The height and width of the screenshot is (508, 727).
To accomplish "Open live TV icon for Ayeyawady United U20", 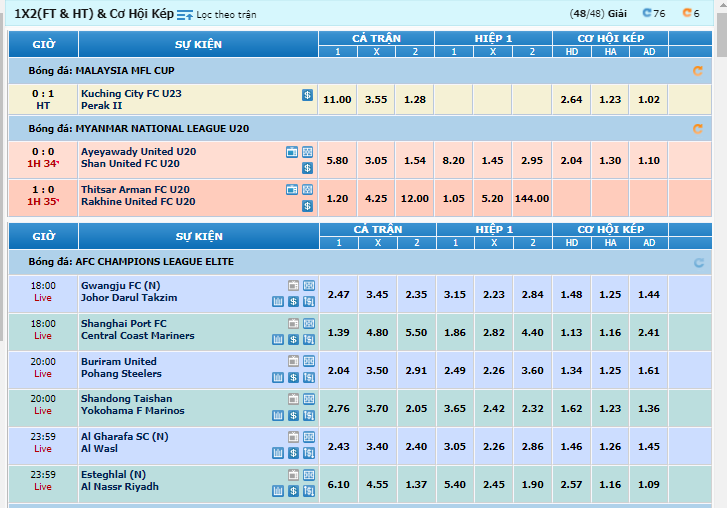I will 292,152.
